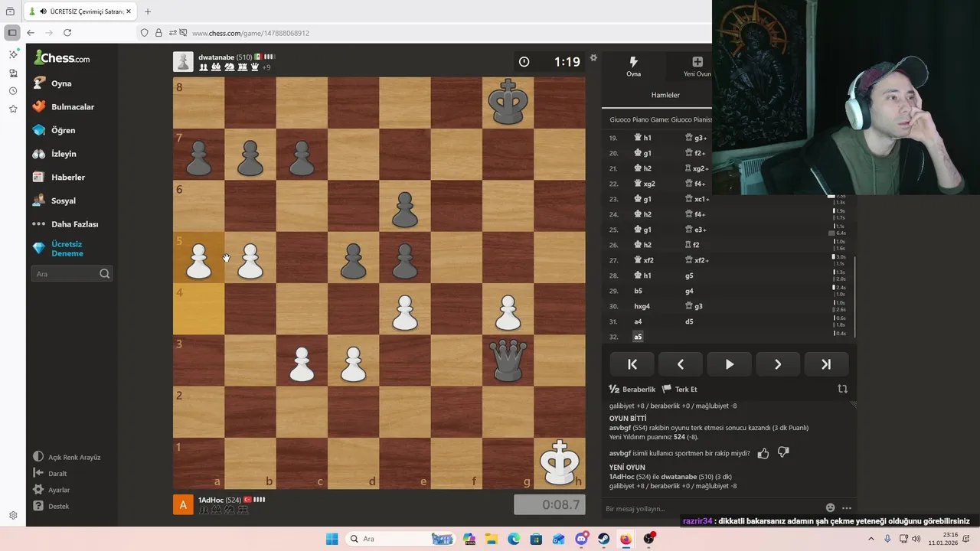The height and width of the screenshot is (551, 980).
Task: Jump to first move button
Action: (x=632, y=365)
